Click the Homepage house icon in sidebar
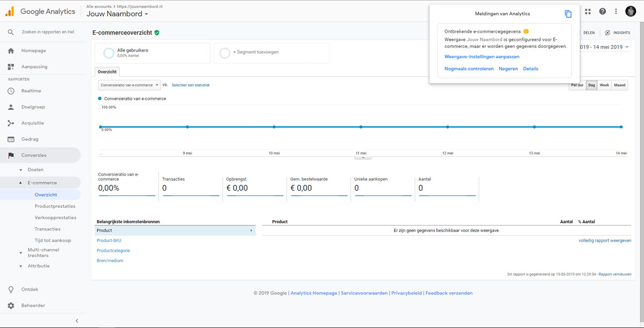The image size is (644, 328). click(11, 50)
